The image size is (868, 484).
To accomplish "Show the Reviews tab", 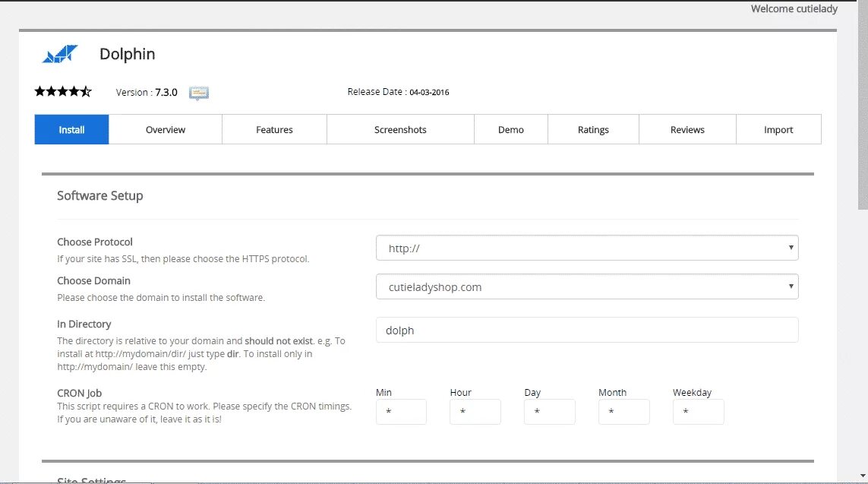I will [x=687, y=130].
